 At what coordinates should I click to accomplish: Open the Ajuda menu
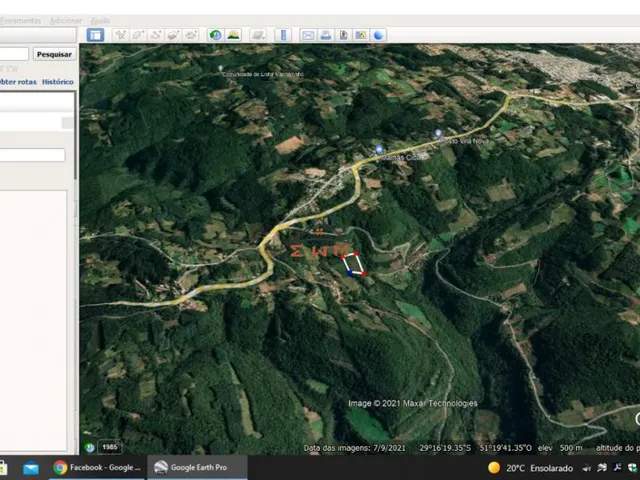click(100, 20)
